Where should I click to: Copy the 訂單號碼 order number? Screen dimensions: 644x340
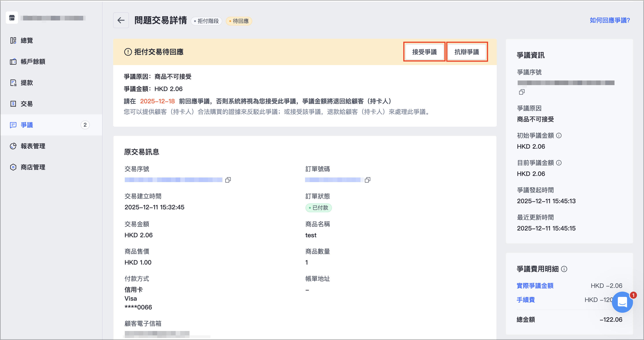368,180
